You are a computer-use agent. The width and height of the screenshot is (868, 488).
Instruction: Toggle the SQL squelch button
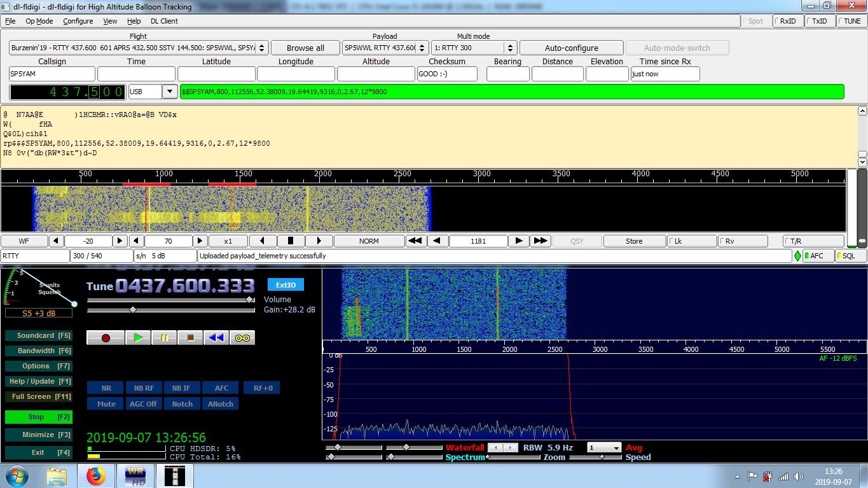point(850,256)
